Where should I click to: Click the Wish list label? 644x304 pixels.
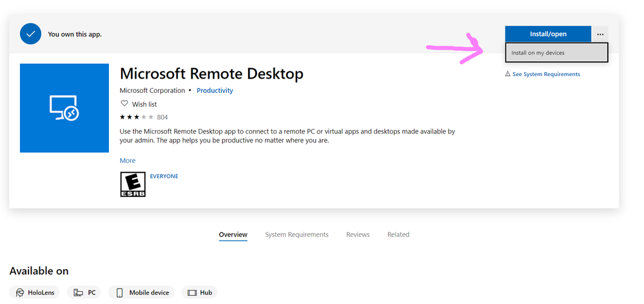pyautogui.click(x=144, y=104)
